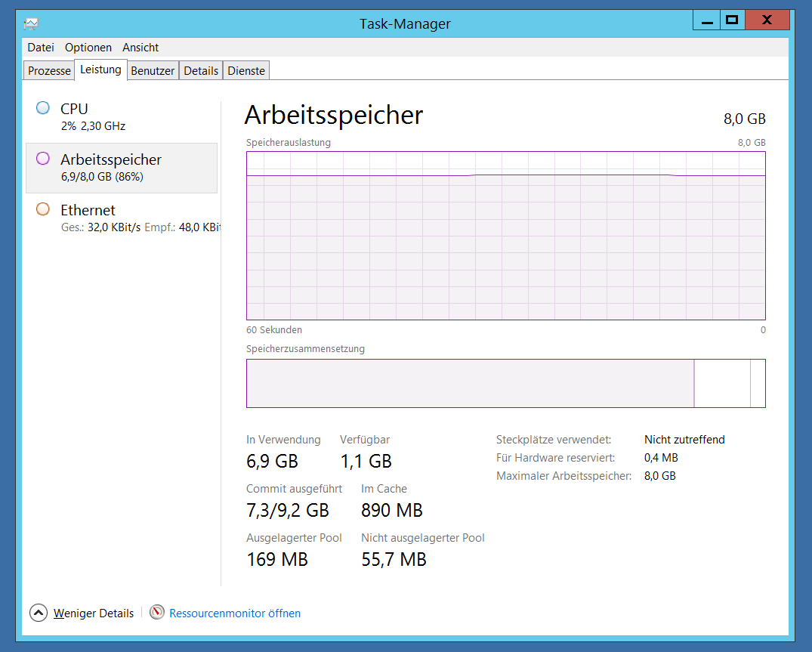812x652 pixels.
Task: Click Für Hardware reserviert value 0,4 MB
Action: (x=661, y=458)
